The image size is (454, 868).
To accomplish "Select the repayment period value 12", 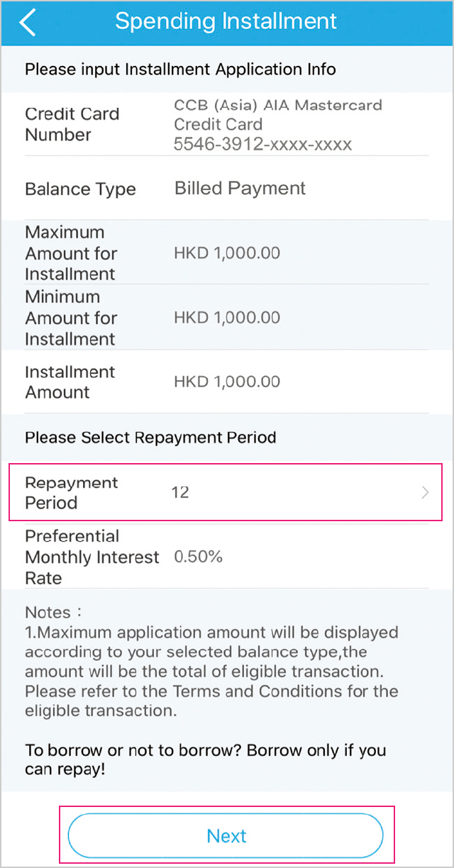I will [x=180, y=492].
